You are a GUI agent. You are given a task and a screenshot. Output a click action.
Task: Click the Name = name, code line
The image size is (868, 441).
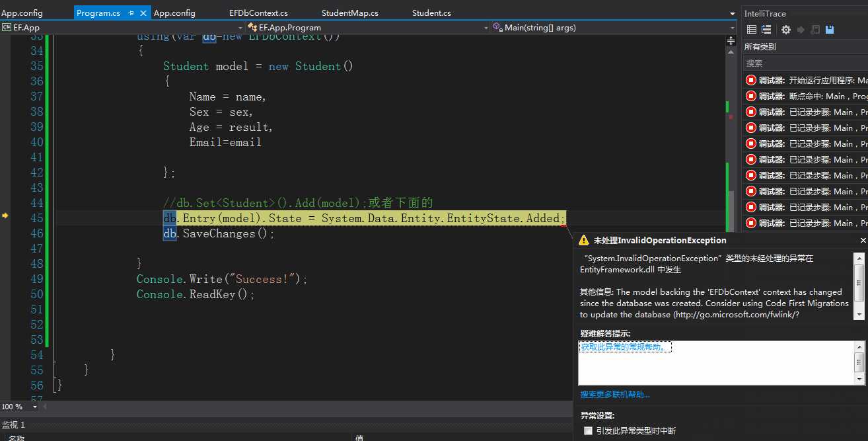point(228,97)
